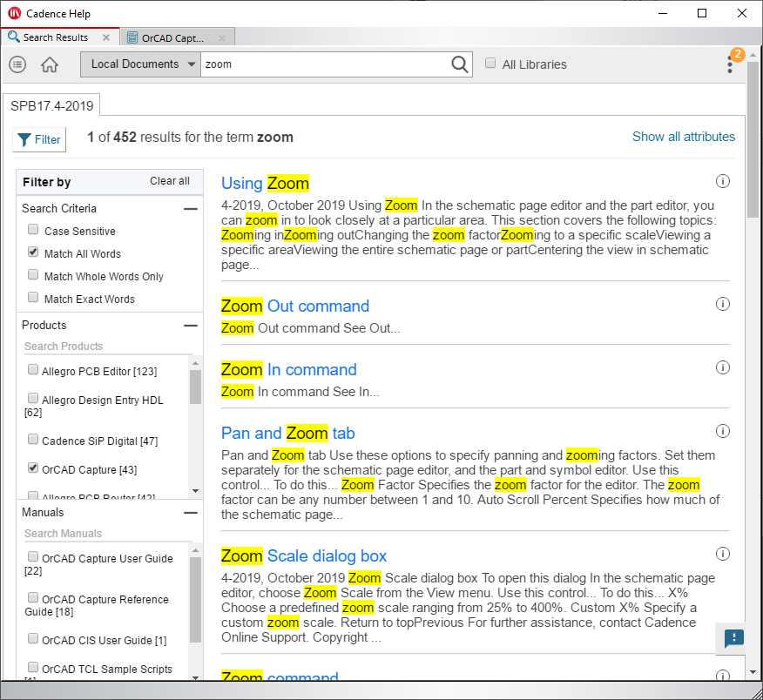Click main window scroll down arrow
This screenshot has width=763, height=700.
753,672
